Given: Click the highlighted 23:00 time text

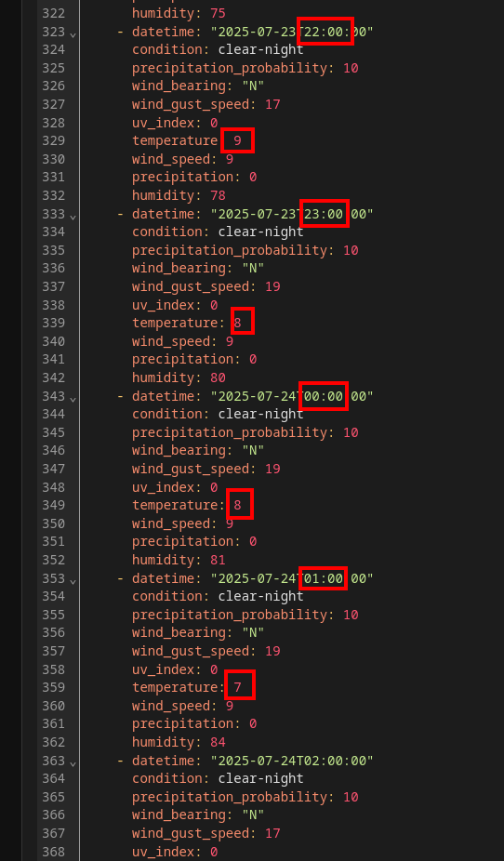Looking at the screenshot, I should (x=324, y=214).
